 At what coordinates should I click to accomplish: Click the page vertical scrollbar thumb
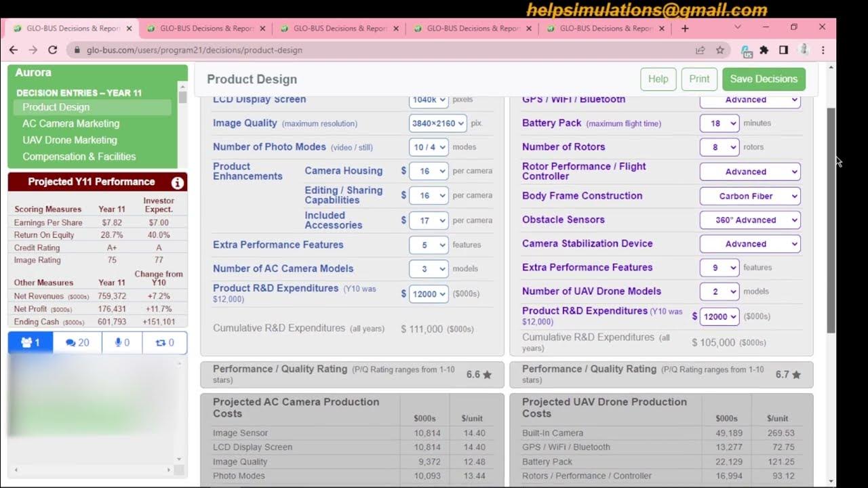tap(831, 220)
